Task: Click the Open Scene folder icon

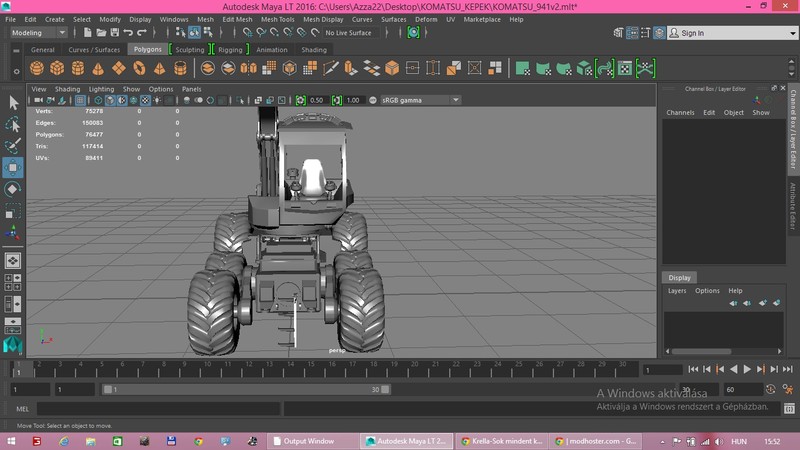Action: pyautogui.click(x=101, y=33)
